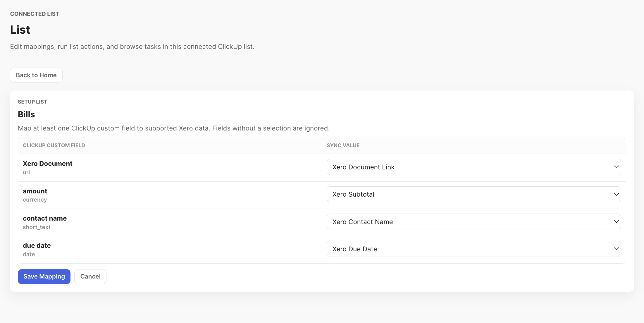Click the Xero Document field name

pyautogui.click(x=48, y=164)
